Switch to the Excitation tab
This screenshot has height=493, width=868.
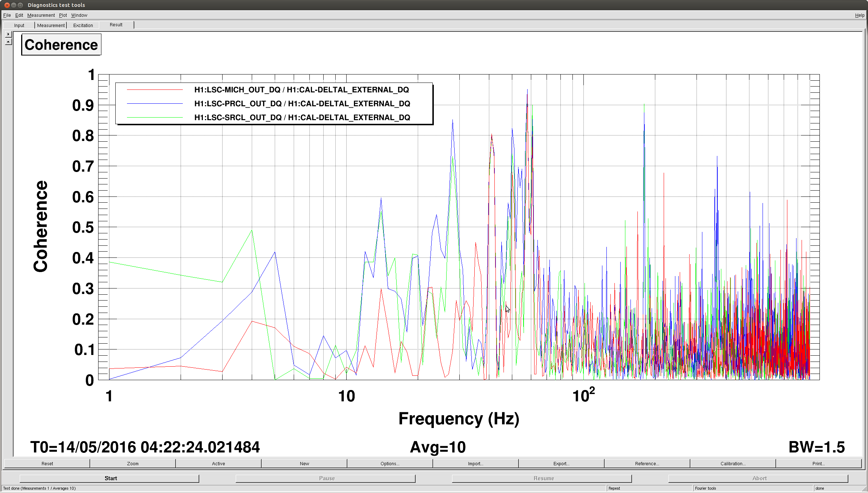pyautogui.click(x=83, y=25)
